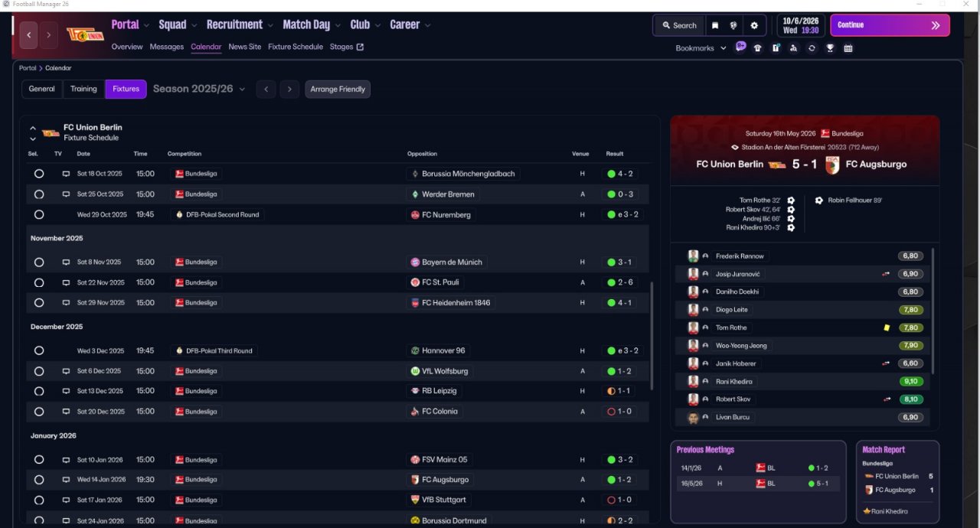Click the 10/6/2026 date and time box
Viewport: 980px width, 528px height.
tap(801, 25)
